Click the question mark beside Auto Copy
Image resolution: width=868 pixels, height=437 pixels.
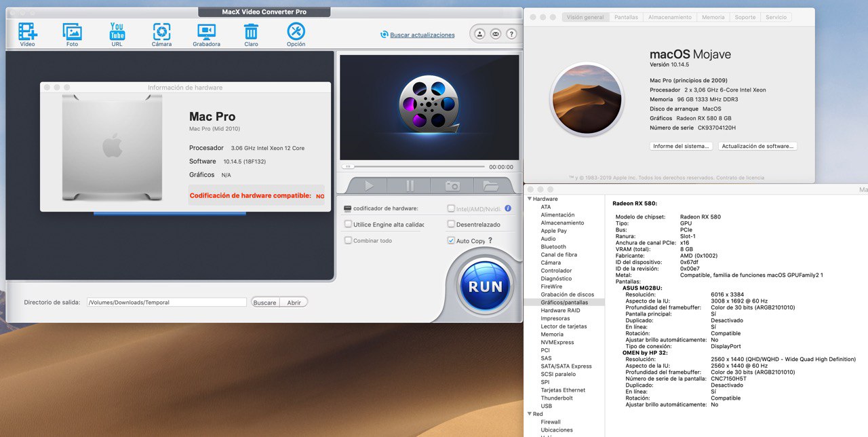490,240
